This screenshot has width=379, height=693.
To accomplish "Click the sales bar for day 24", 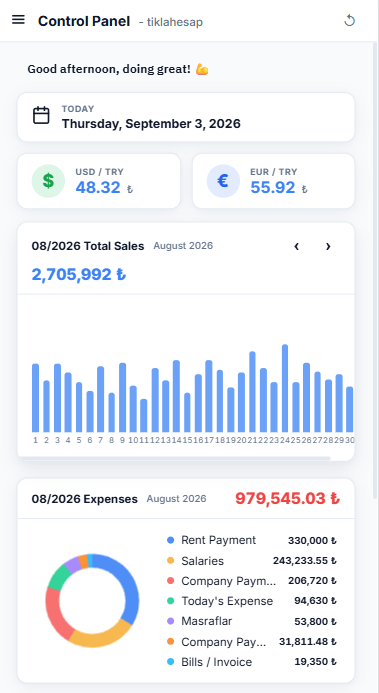I will pyautogui.click(x=285, y=388).
